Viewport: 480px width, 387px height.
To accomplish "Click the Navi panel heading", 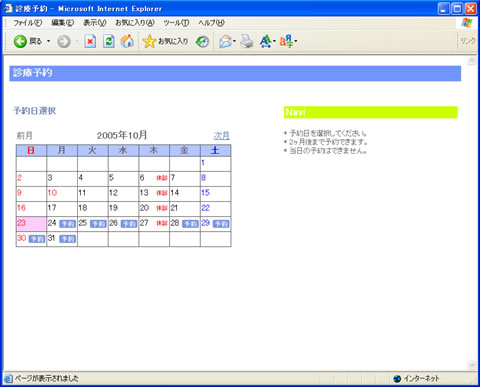I will [371, 112].
